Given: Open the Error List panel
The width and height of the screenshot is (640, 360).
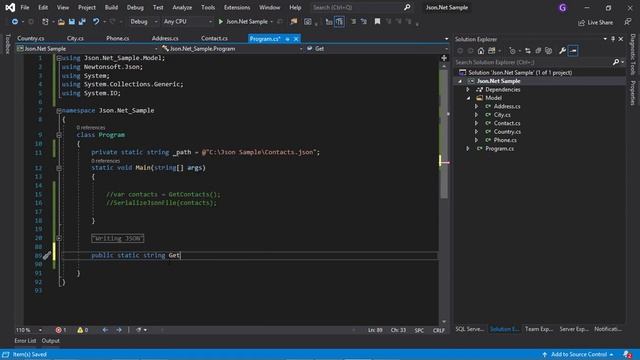Looking at the screenshot, I should pyautogui.click(x=25, y=341).
